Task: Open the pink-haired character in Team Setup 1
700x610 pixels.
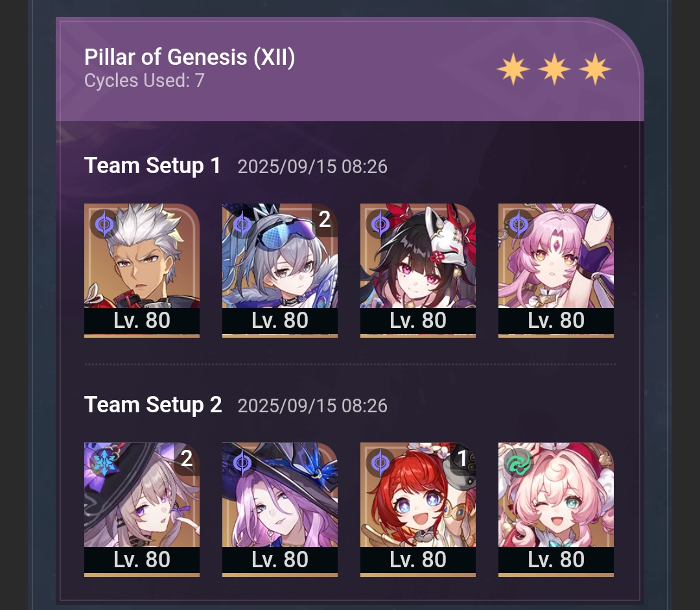Action: click(x=556, y=270)
